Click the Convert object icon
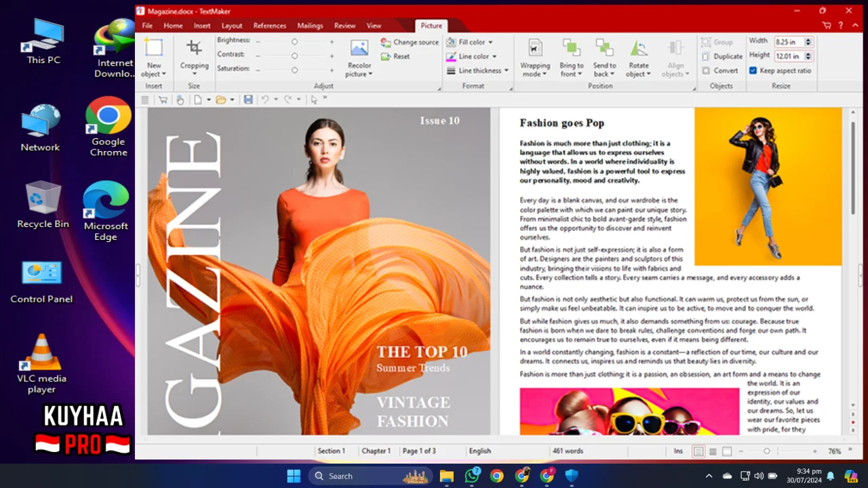The image size is (868, 488). pyautogui.click(x=706, y=70)
